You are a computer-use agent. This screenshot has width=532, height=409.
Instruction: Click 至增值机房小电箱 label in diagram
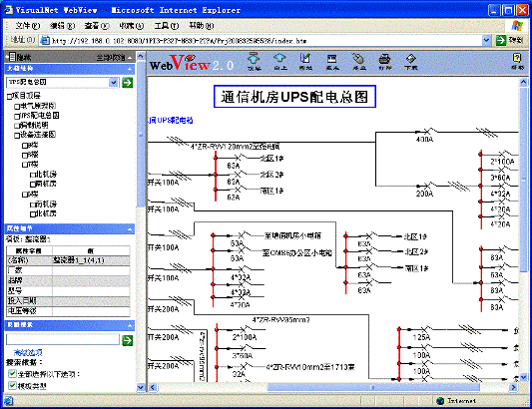coord(292,235)
